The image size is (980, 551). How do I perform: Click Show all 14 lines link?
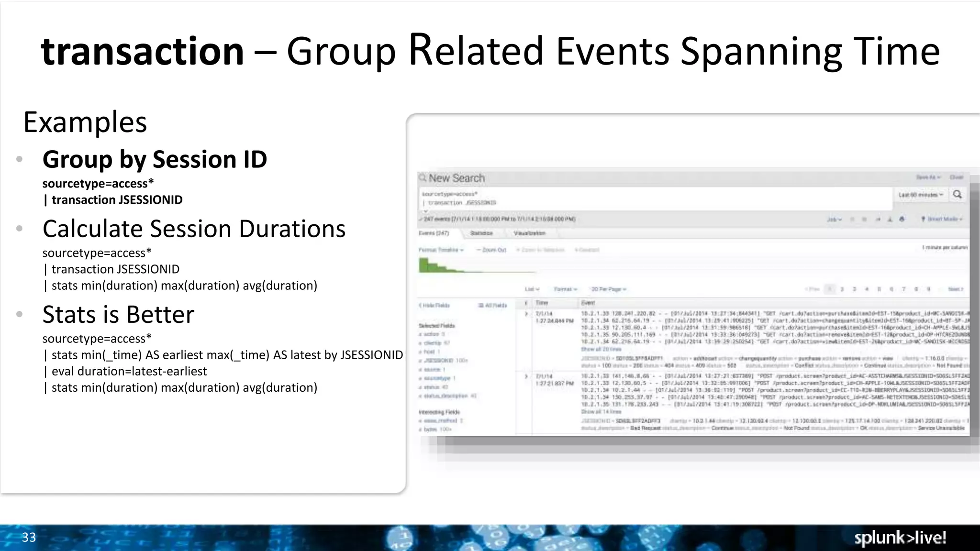click(x=601, y=411)
